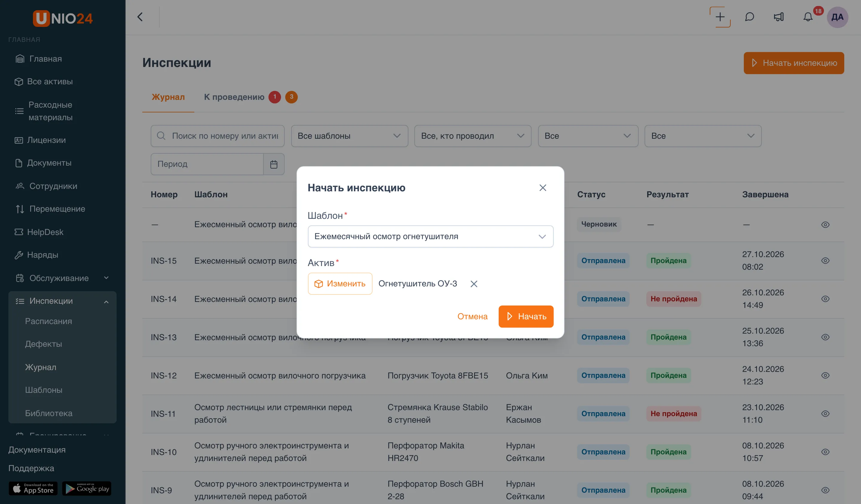Switch to the К проведению tab
Viewport: 861px width, 504px height.
234,97
